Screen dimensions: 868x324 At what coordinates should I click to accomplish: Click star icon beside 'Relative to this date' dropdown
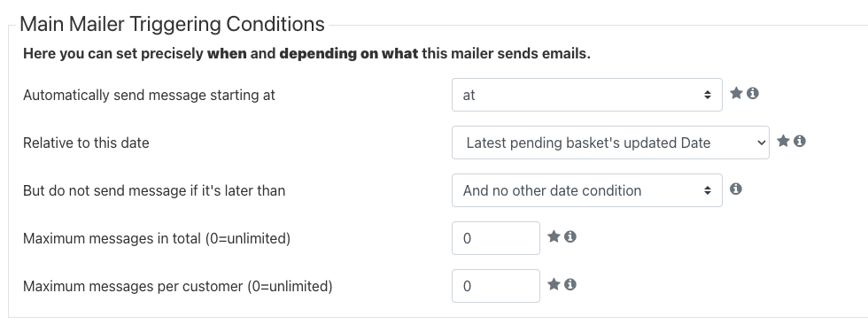[x=783, y=141]
